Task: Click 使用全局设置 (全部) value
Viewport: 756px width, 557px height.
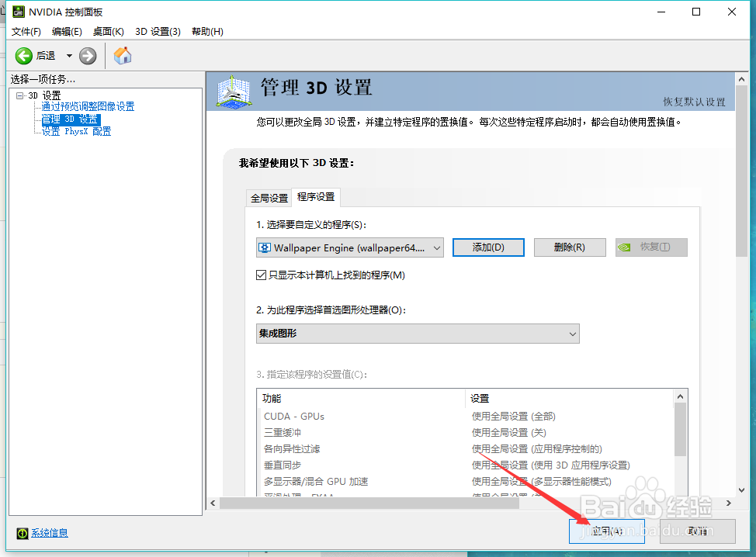Action: point(514,417)
